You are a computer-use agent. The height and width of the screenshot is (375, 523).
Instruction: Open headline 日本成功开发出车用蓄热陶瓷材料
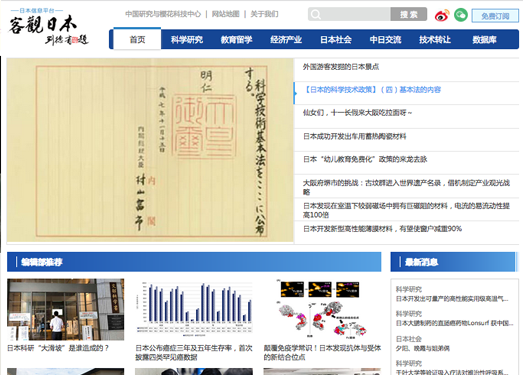click(355, 136)
